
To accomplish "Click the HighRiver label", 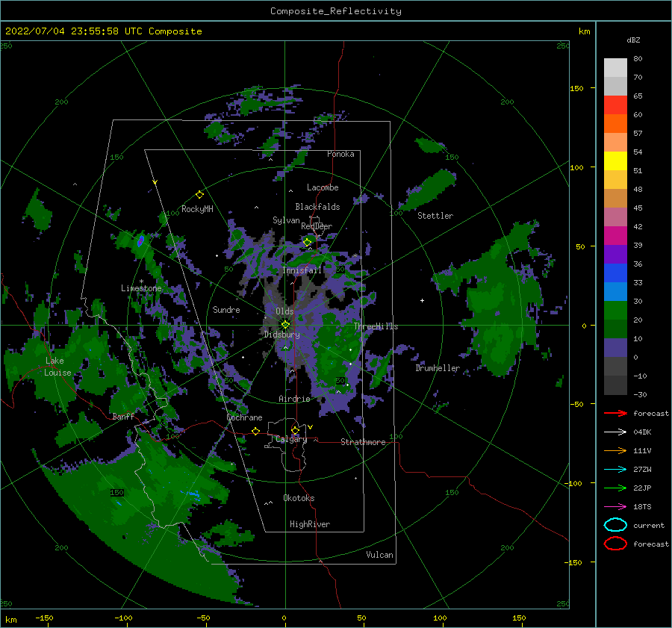I will pos(309,524).
